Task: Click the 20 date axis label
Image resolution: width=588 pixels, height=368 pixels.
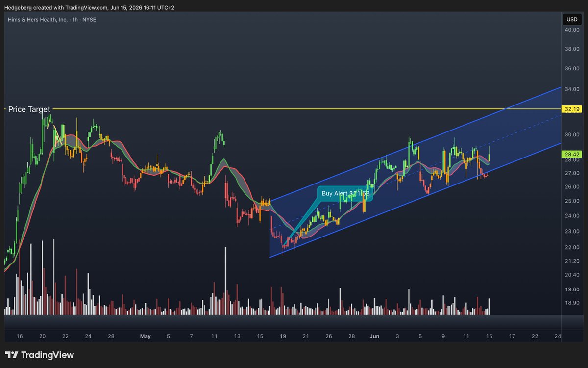Action: [43, 336]
